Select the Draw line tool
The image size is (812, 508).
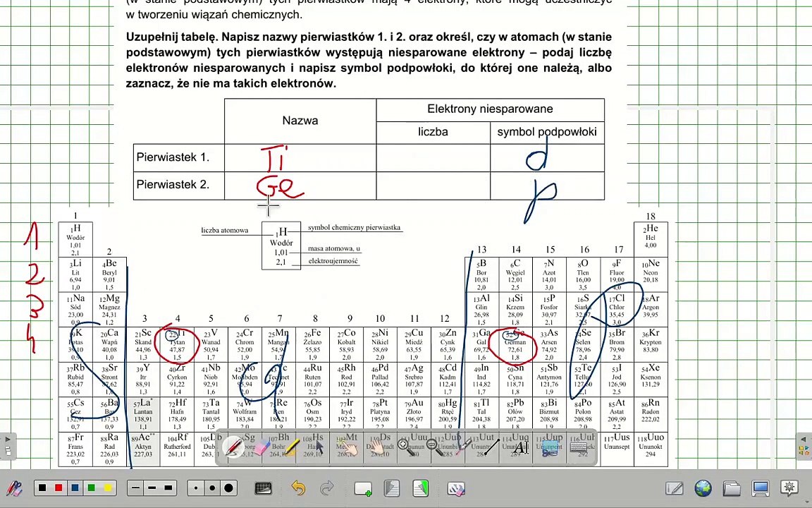click(491, 447)
